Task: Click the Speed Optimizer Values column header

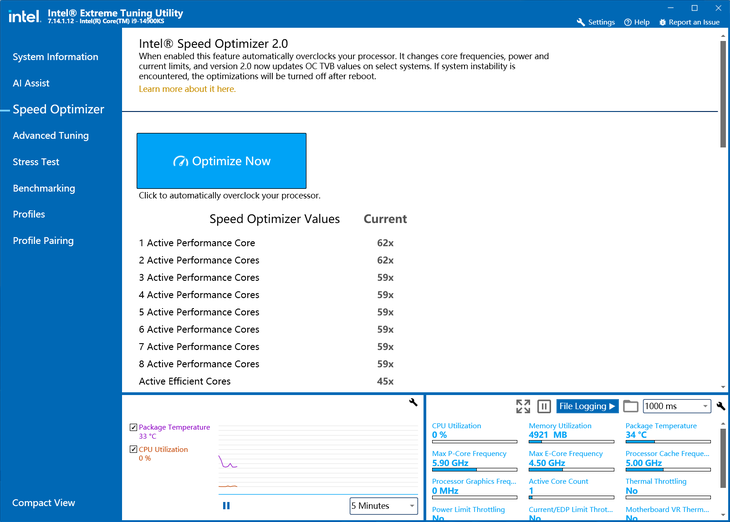Action: click(275, 219)
